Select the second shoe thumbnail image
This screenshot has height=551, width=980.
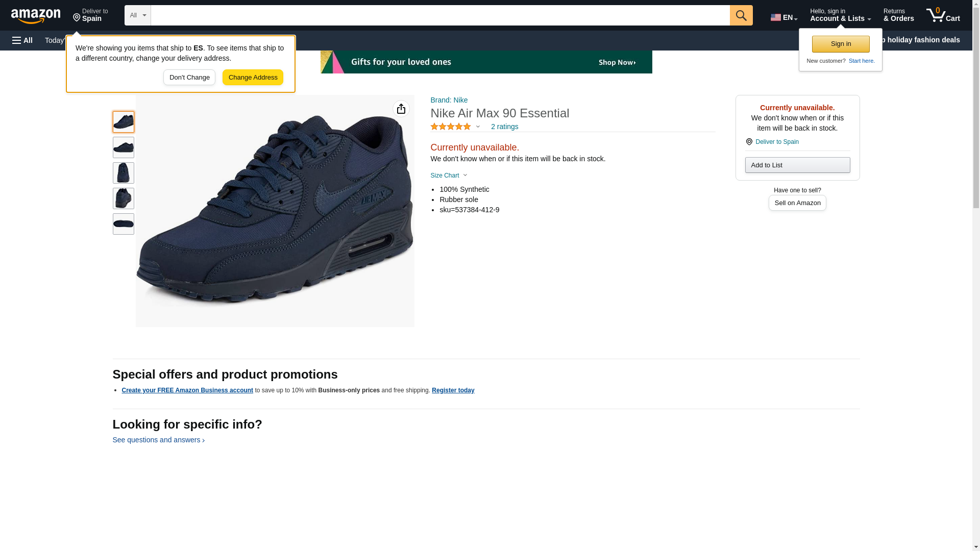pyautogui.click(x=123, y=147)
